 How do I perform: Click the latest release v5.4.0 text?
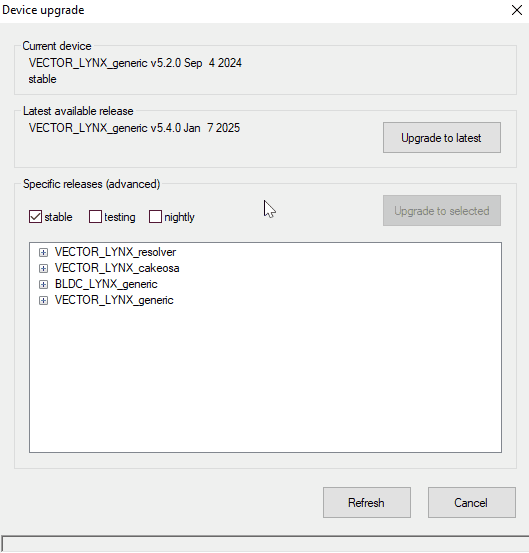(134, 128)
